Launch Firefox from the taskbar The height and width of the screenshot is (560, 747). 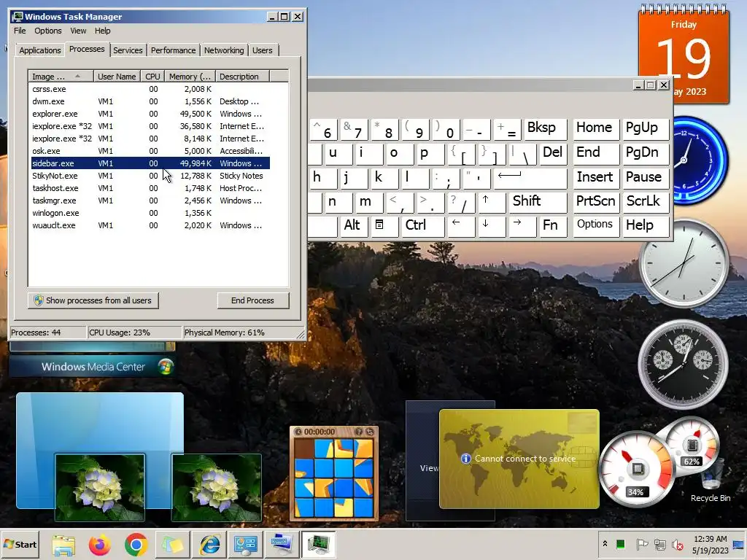pyautogui.click(x=99, y=545)
